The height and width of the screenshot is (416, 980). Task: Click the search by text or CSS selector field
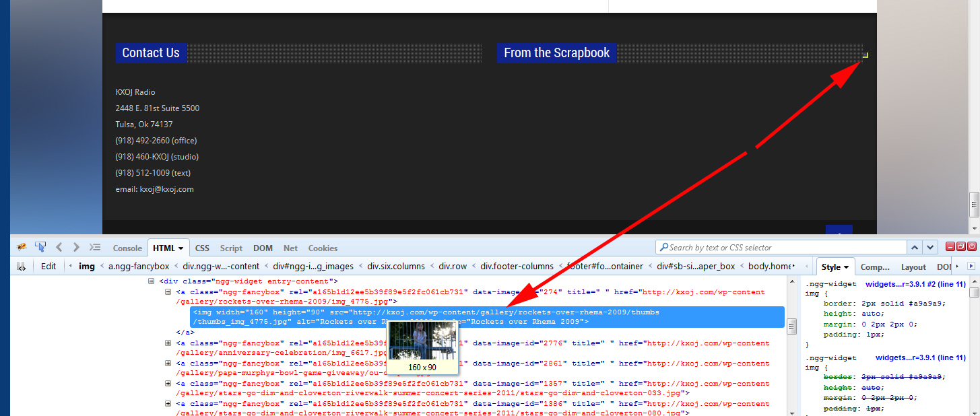[781, 248]
